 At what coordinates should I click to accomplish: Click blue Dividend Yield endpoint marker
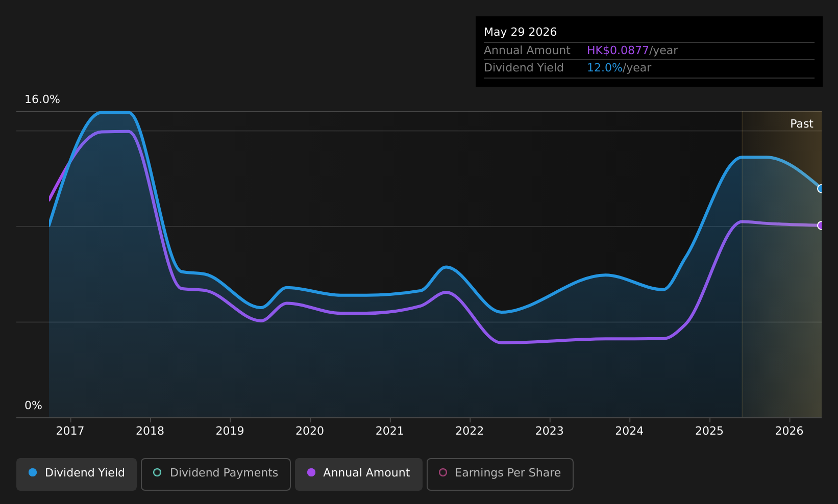point(821,189)
